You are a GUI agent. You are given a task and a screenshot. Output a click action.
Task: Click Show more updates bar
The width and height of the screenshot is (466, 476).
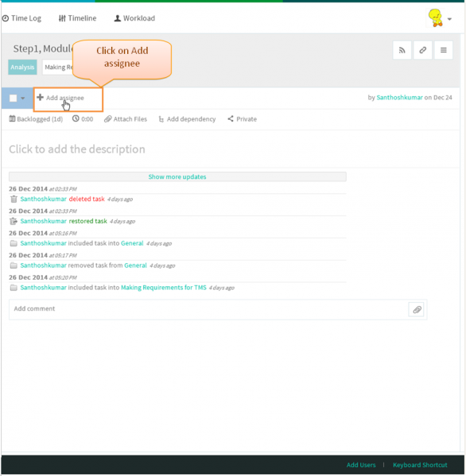click(177, 176)
